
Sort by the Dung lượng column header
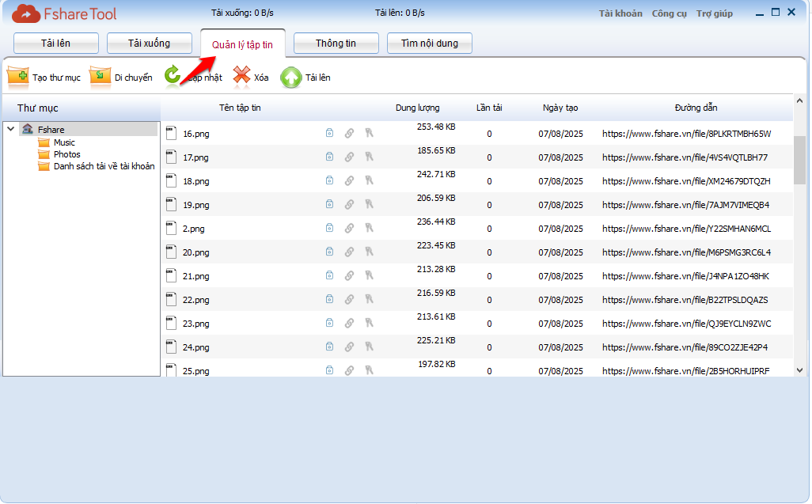[417, 108]
